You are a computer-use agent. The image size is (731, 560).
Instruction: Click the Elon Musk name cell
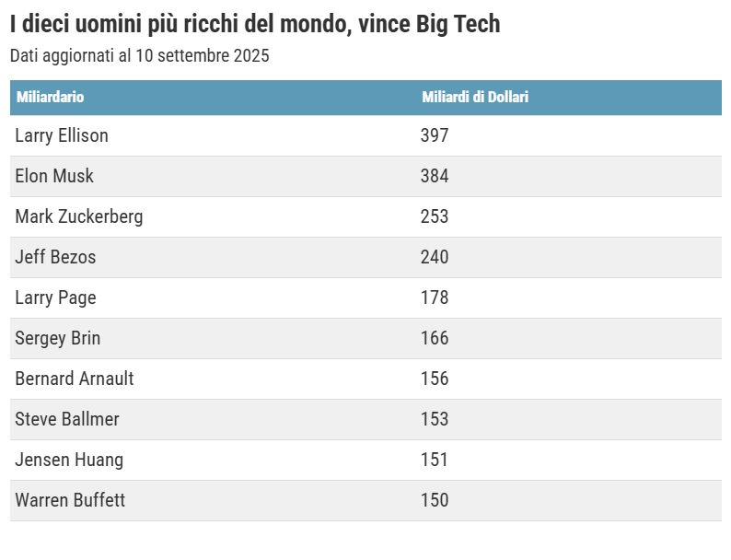[54, 176]
